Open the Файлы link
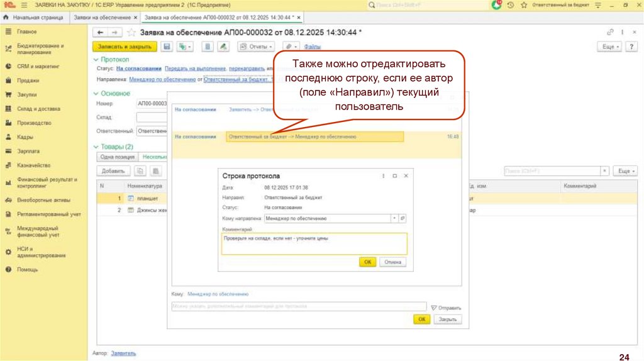644x361 pixels. point(313,47)
